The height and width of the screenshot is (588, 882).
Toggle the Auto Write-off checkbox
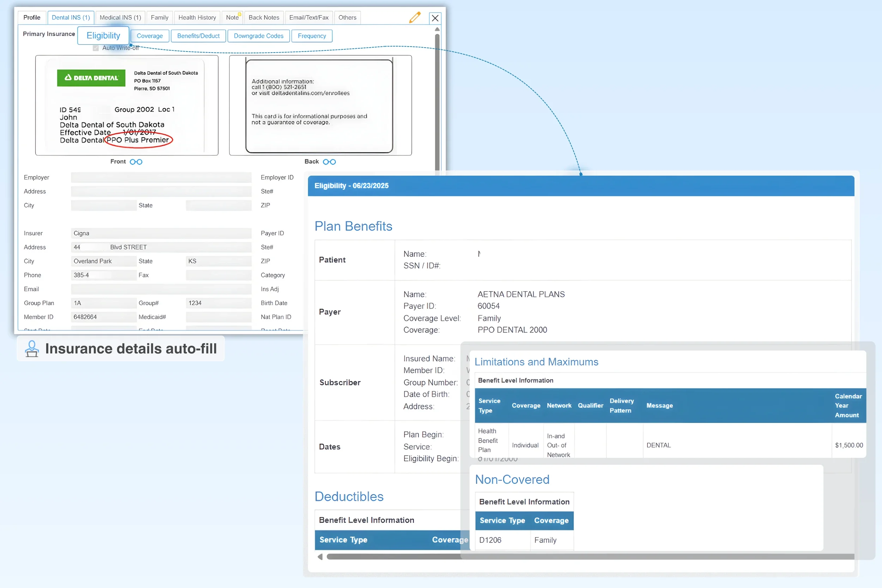point(96,48)
